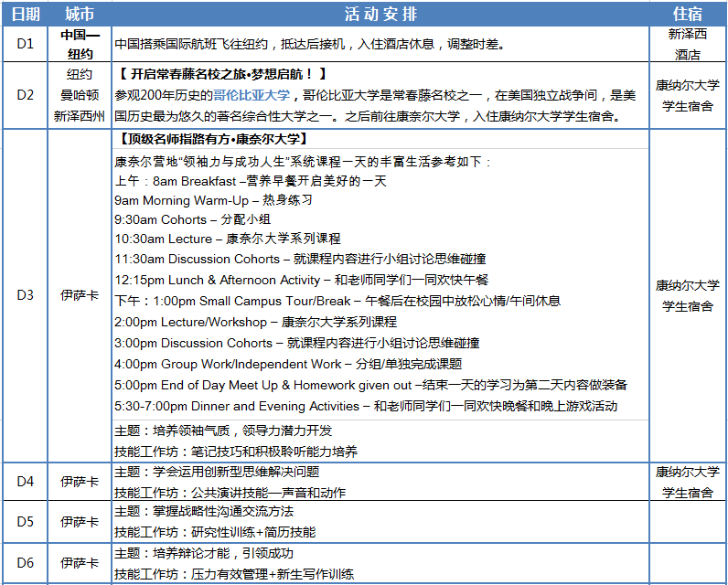728x585 pixels.
Task: Select the 伊萨卡 city cell in D6 row
Action: 80,563
